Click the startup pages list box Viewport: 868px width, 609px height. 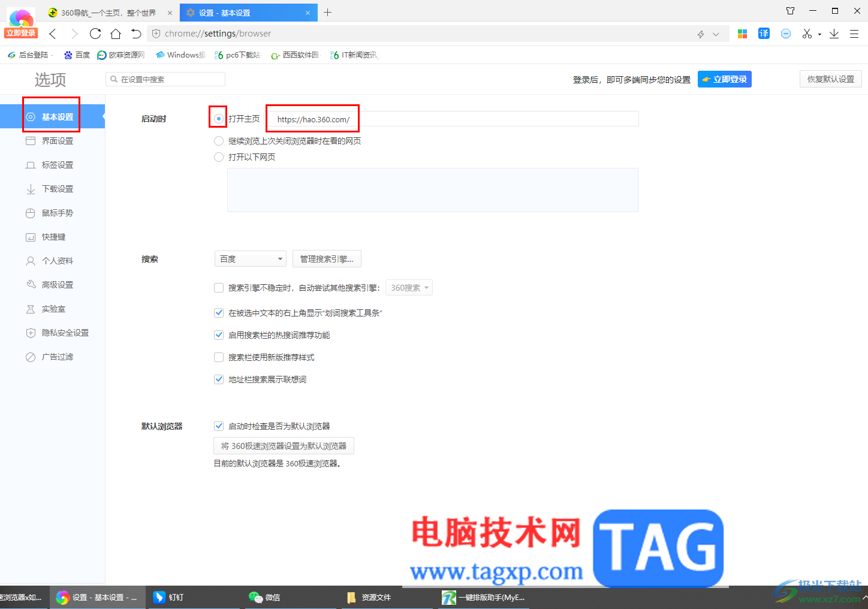pos(433,190)
